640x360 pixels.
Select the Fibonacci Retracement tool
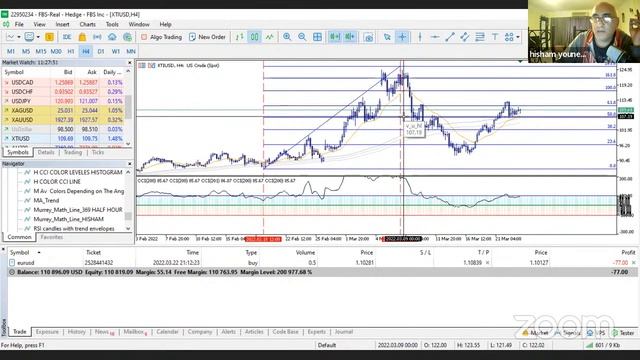(480, 37)
